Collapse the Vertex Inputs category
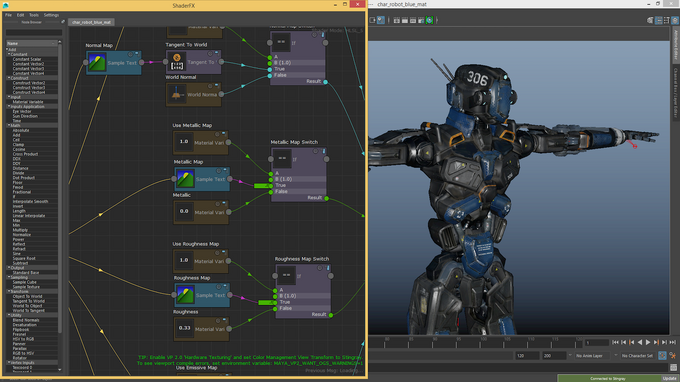 click(x=9, y=363)
